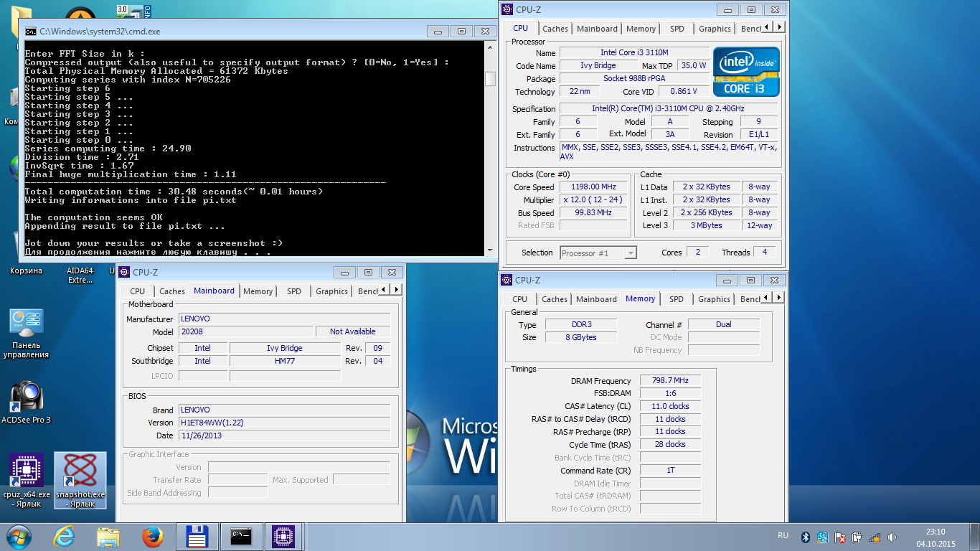980x551 pixels.
Task: Select the Корзина desktop label
Action: pyautogui.click(x=27, y=270)
